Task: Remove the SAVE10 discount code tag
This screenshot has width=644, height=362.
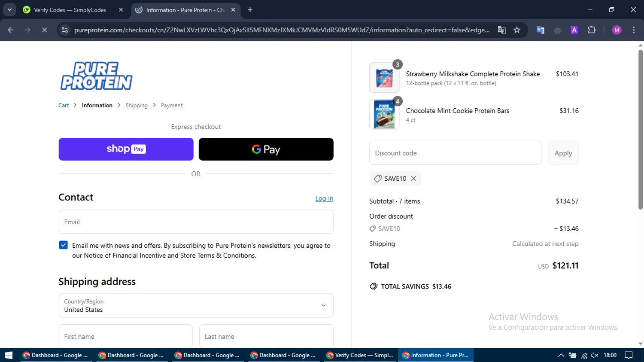Action: [413, 179]
